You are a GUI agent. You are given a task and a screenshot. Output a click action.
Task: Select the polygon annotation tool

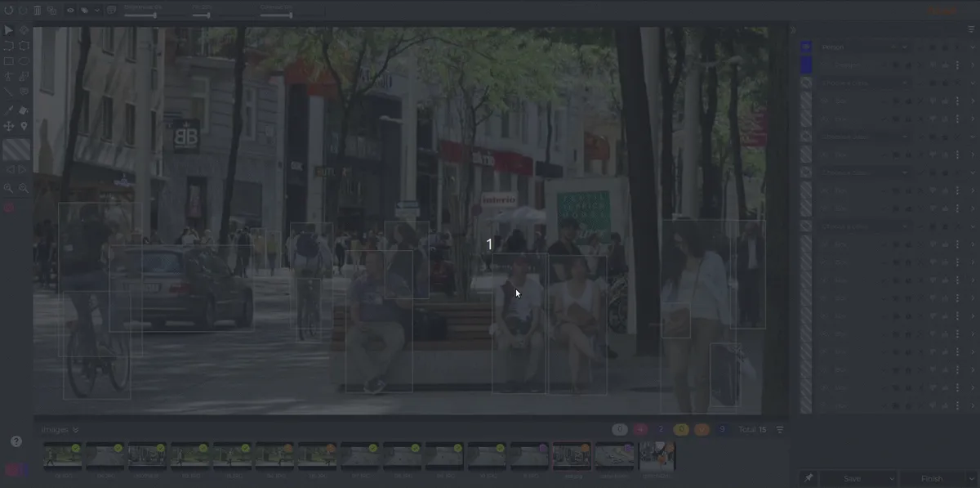24,46
